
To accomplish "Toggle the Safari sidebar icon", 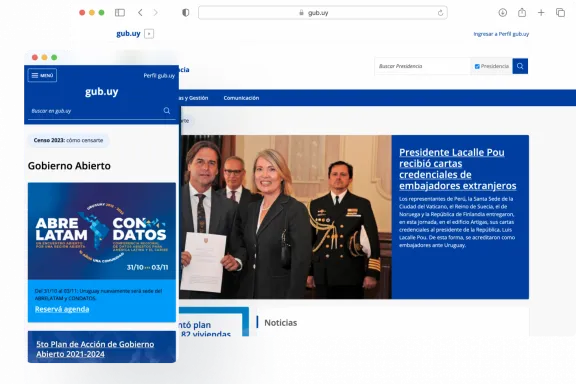I will click(x=120, y=13).
